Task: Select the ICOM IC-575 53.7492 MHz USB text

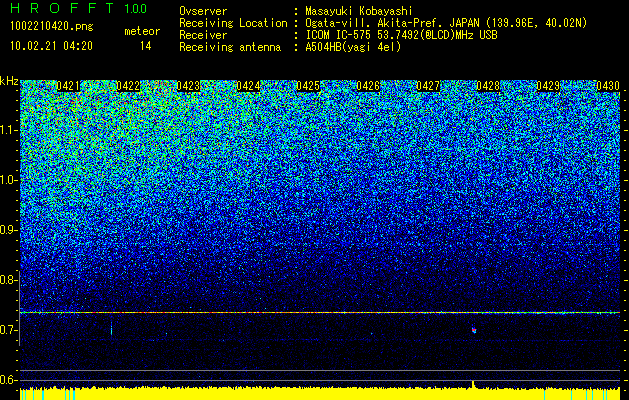Action: point(401,35)
